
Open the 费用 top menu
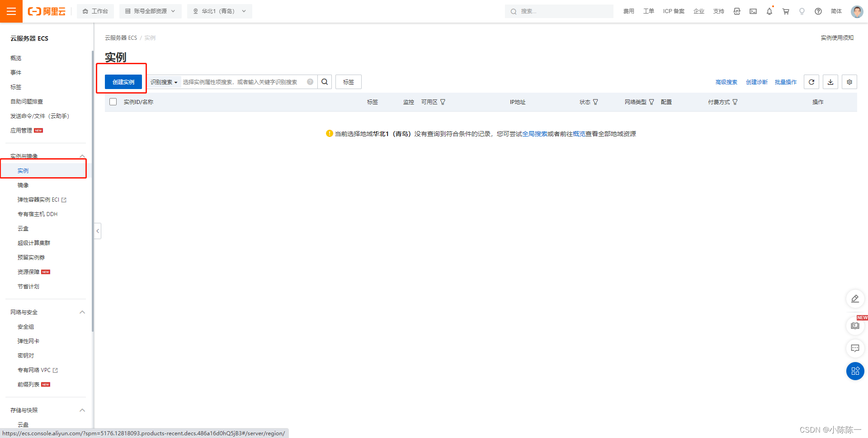[629, 11]
